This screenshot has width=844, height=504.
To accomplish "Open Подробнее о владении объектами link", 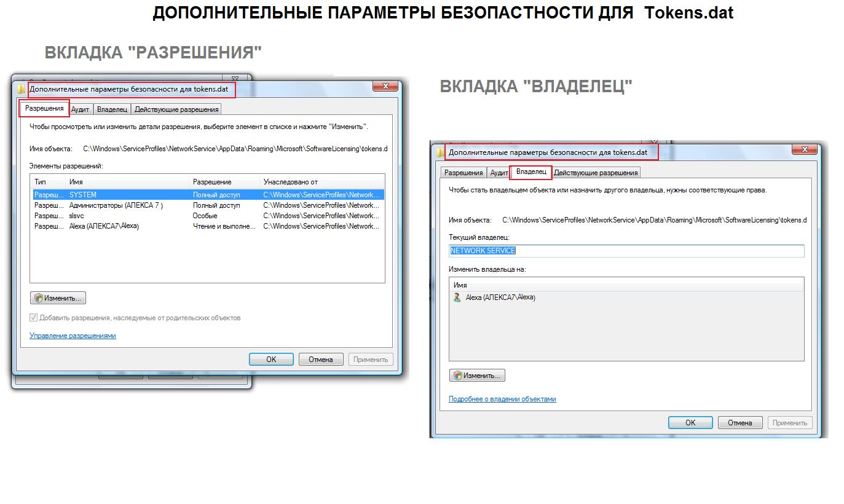I will coord(502,399).
